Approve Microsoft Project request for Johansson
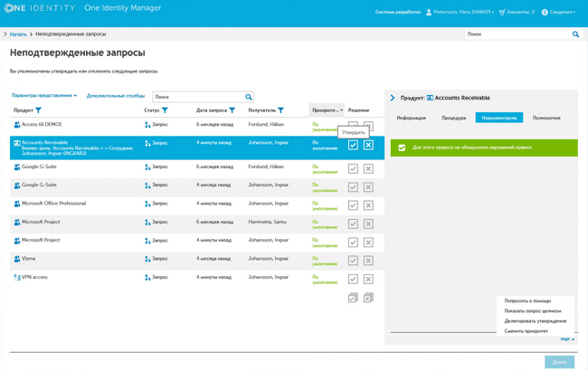 [x=353, y=243]
